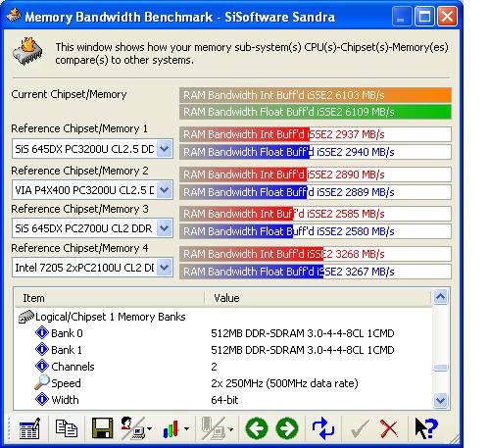
Task: Open the Intel 7205 reference dropdown
Action: click(x=165, y=268)
